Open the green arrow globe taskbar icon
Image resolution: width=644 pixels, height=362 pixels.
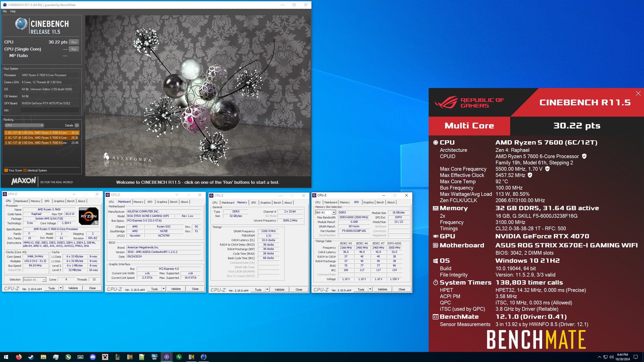tap(68, 357)
